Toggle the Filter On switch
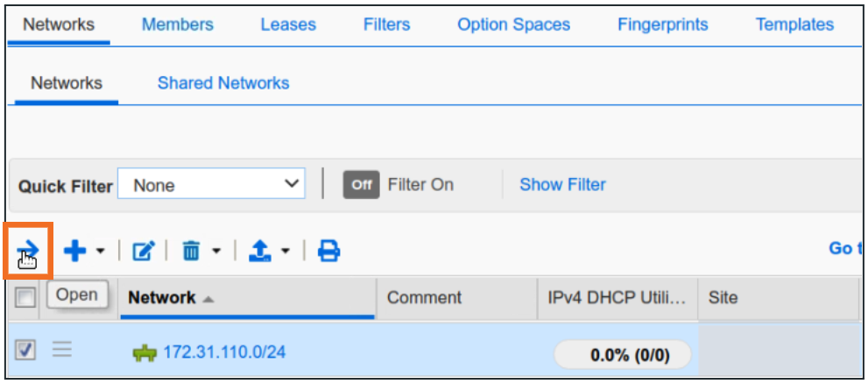The width and height of the screenshot is (868, 384). point(361,185)
